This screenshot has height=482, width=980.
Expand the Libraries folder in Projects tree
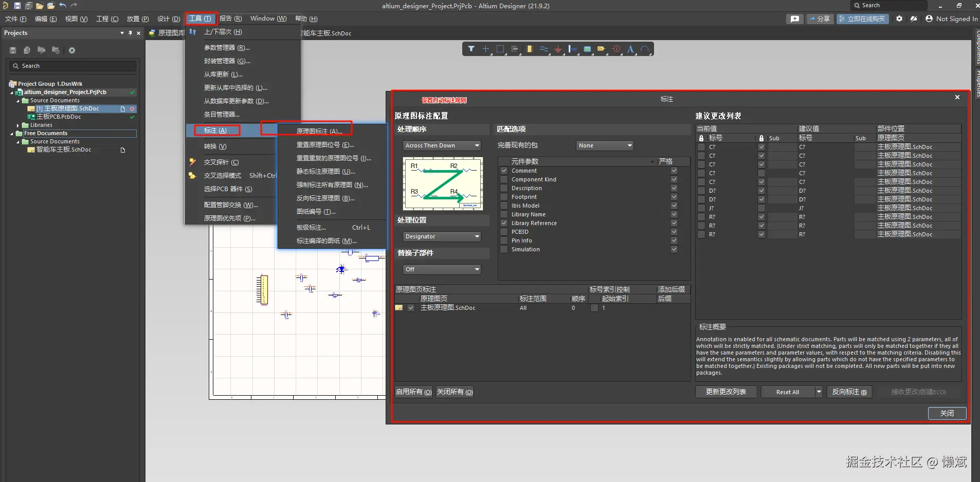point(18,125)
